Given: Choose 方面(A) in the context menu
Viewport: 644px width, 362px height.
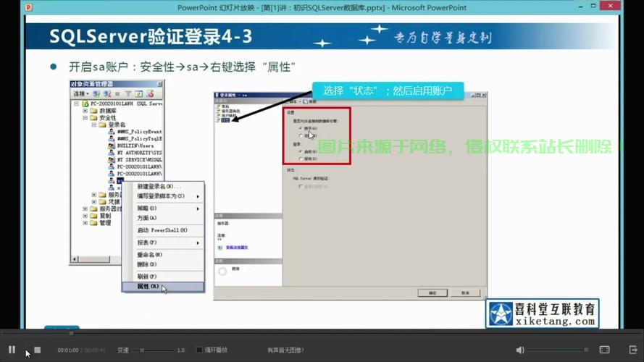Looking at the screenshot, I should pyautogui.click(x=163, y=218).
